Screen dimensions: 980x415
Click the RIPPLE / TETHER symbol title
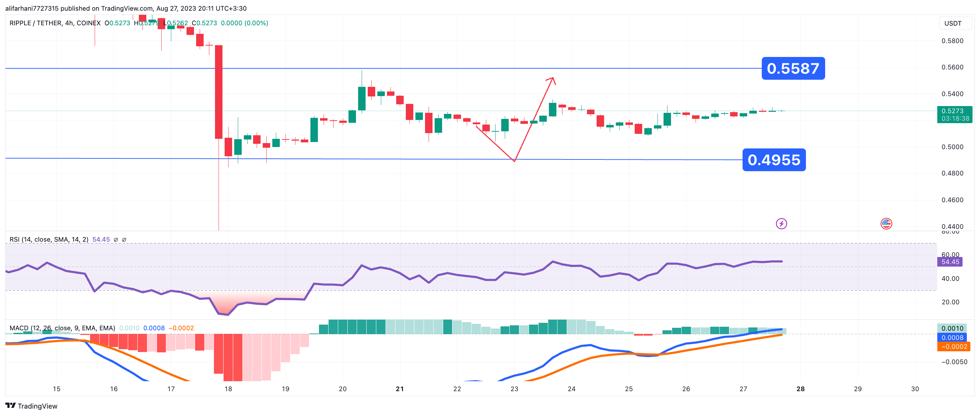[55, 23]
